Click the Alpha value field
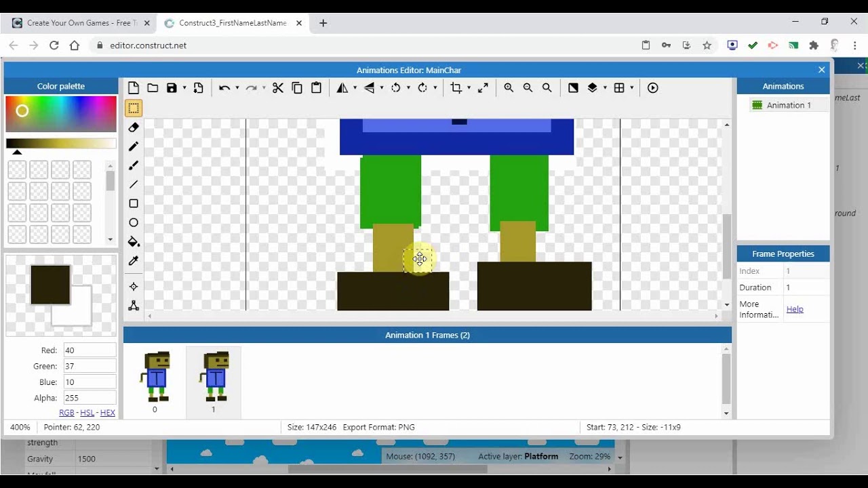Viewport: 868px width, 488px height. click(x=90, y=398)
